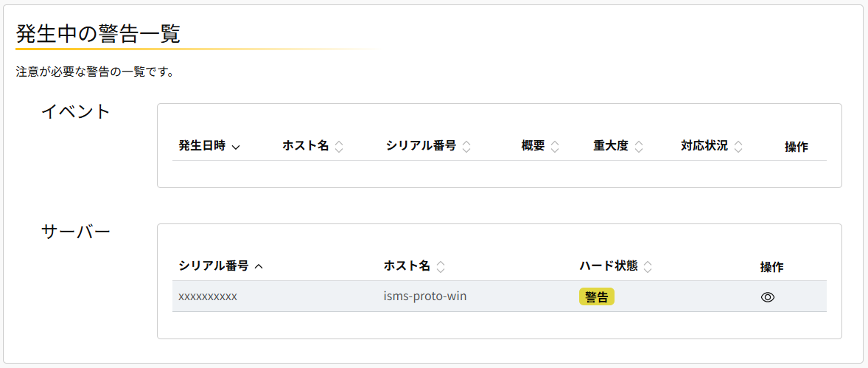The width and height of the screenshot is (868, 368).
Task: Select the サーバー section label
Action: [75, 232]
